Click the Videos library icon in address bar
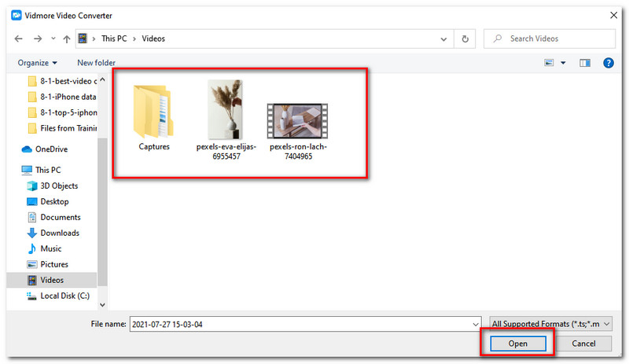Screen dimensions: 629x364 [x=83, y=39]
